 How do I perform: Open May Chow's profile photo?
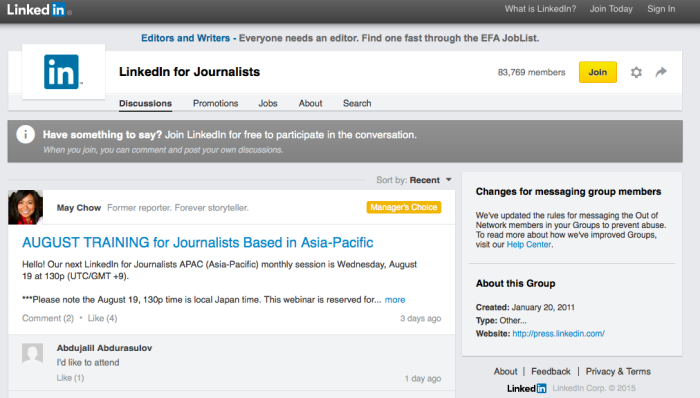pos(25,207)
